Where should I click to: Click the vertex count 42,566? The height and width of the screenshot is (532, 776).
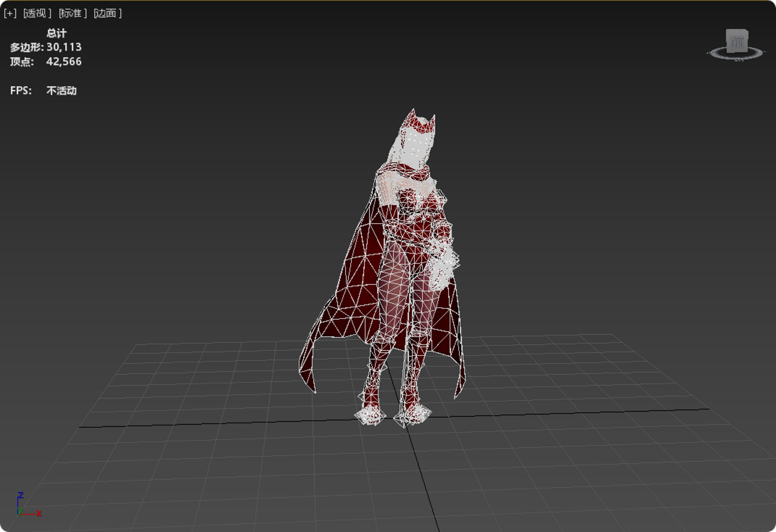point(64,62)
